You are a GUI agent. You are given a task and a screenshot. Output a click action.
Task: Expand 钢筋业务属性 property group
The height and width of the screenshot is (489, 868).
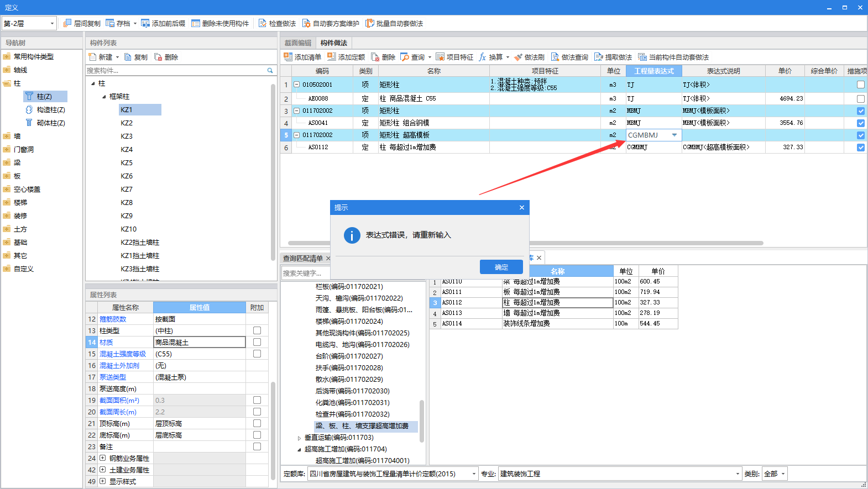click(x=102, y=458)
